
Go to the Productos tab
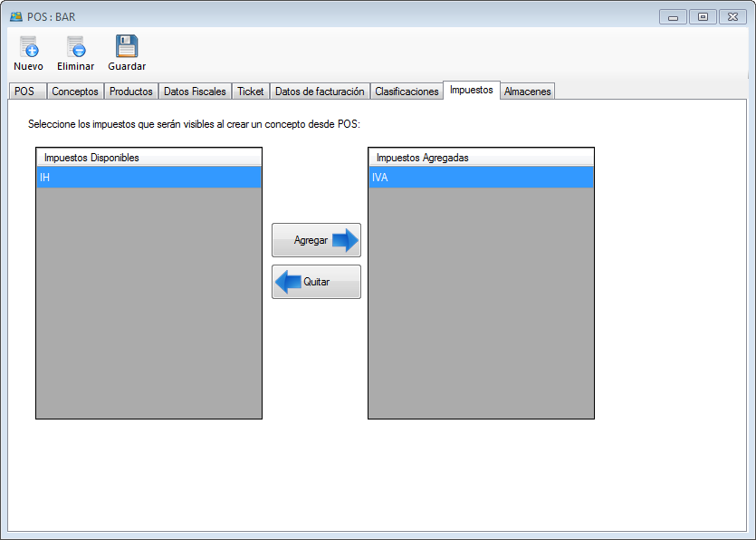pyautogui.click(x=131, y=92)
